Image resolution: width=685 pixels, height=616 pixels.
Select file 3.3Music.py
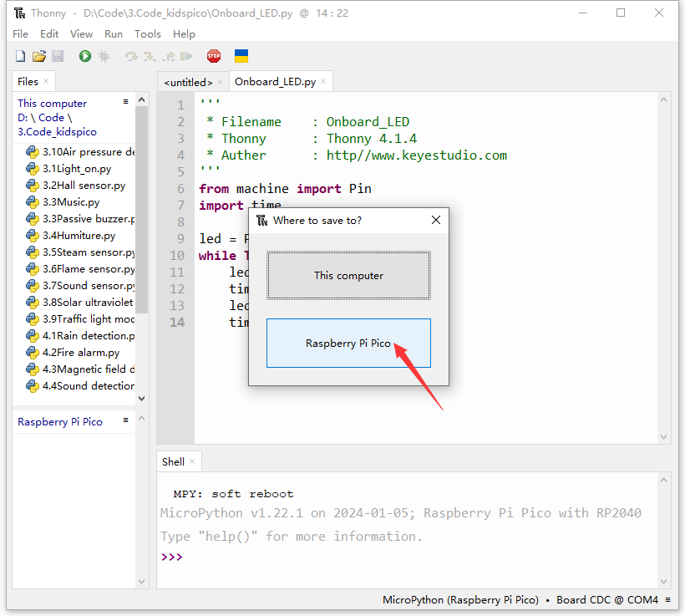[71, 202]
